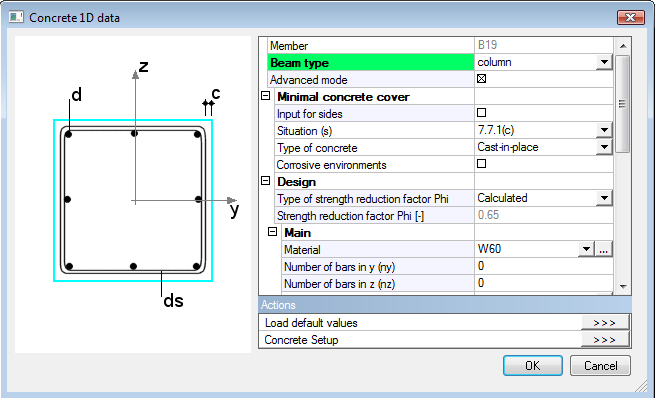This screenshot has height=398, width=655.
Task: Click the Concrete 1D data title icon
Action: [x=16, y=17]
